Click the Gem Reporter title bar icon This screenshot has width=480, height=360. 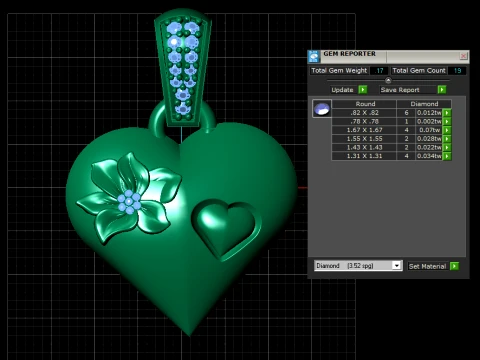tap(314, 57)
